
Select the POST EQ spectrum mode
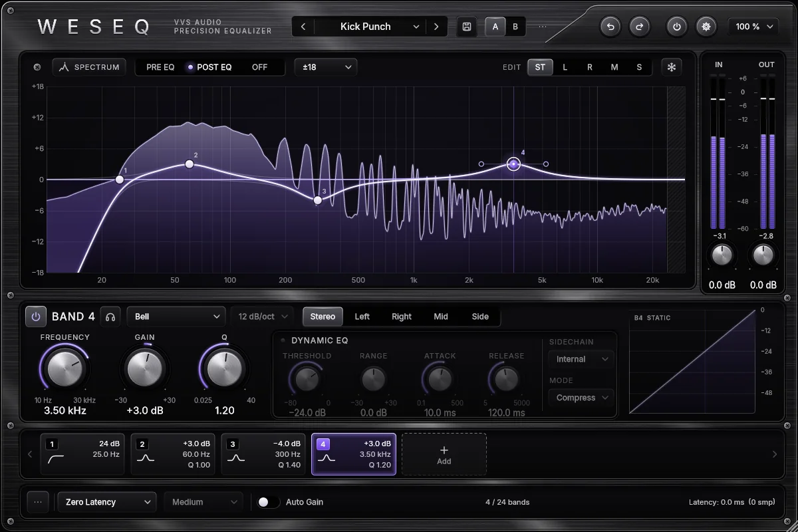point(209,67)
